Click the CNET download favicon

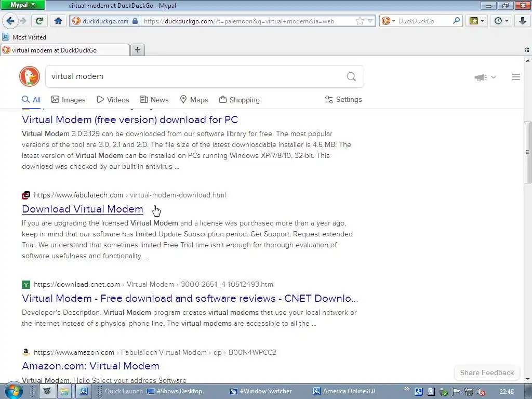tap(26, 285)
